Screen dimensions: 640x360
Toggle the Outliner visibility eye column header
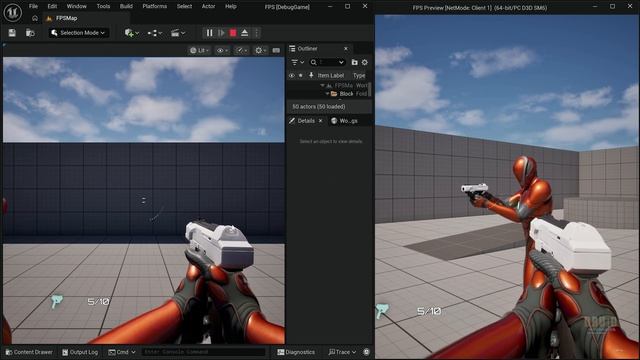(x=291, y=76)
